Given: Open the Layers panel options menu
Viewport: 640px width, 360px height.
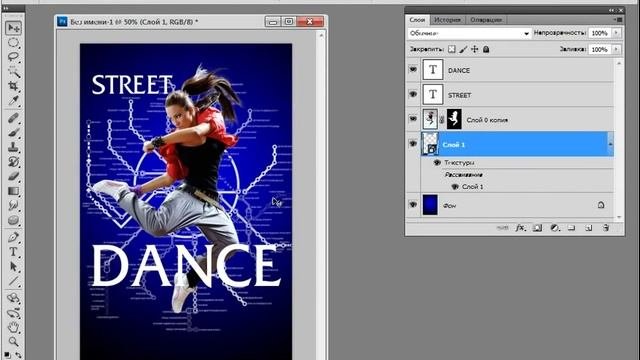Looking at the screenshot, I should (618, 20).
